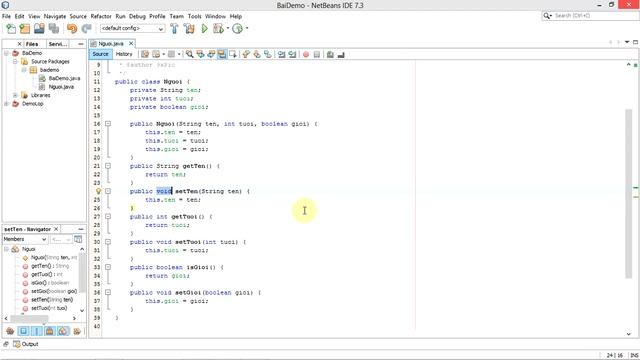Click the Find Next Occurrence icon
This screenshot has height=360, width=640.
[211, 54]
